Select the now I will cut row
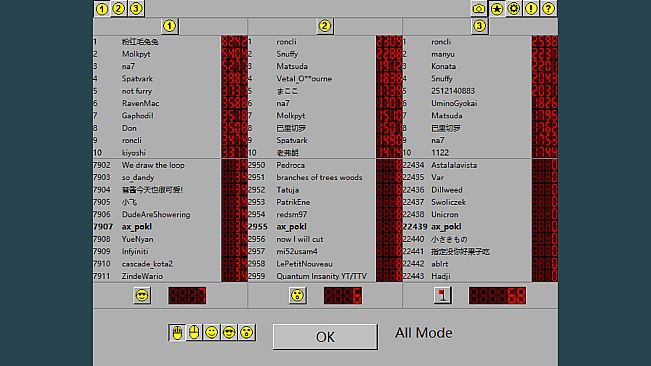This screenshot has height=366, width=651. pyautogui.click(x=325, y=239)
